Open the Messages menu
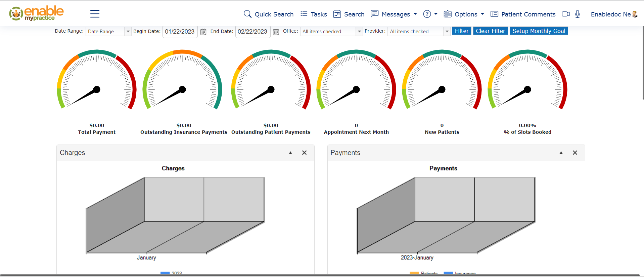 pyautogui.click(x=396, y=14)
